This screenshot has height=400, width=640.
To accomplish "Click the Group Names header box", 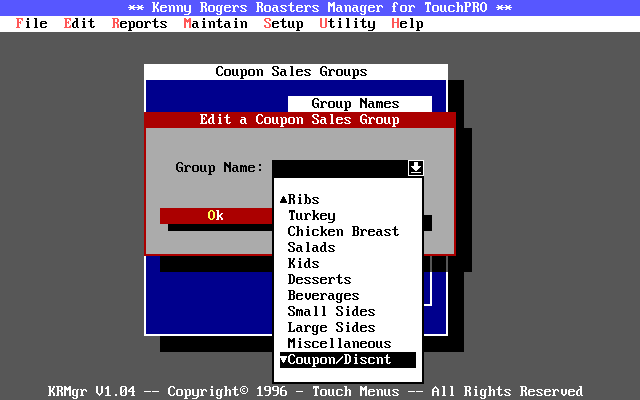I will [360, 104].
